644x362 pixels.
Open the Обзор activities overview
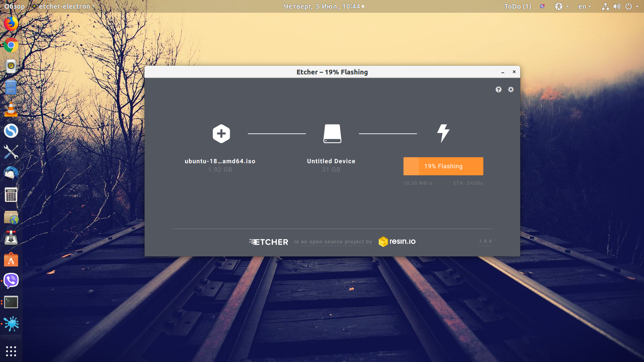[14, 6]
